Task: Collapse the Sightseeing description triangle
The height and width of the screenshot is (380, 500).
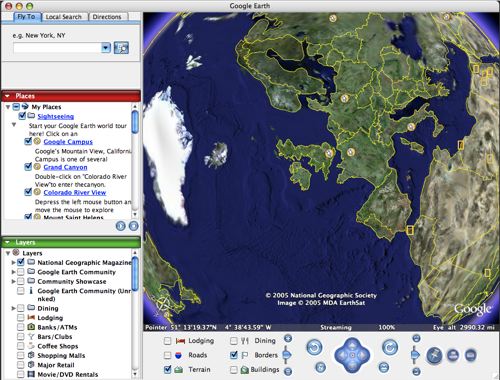Action: point(14,125)
